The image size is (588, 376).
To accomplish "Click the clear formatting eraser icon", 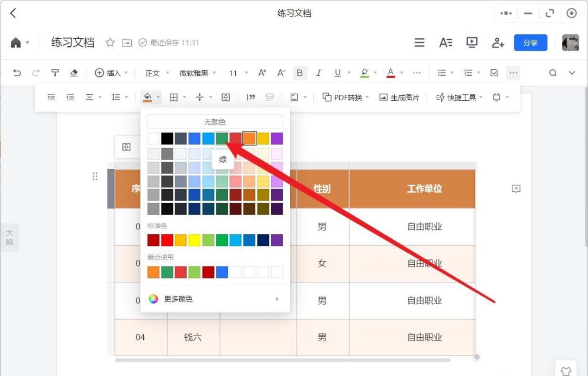I will click(74, 72).
